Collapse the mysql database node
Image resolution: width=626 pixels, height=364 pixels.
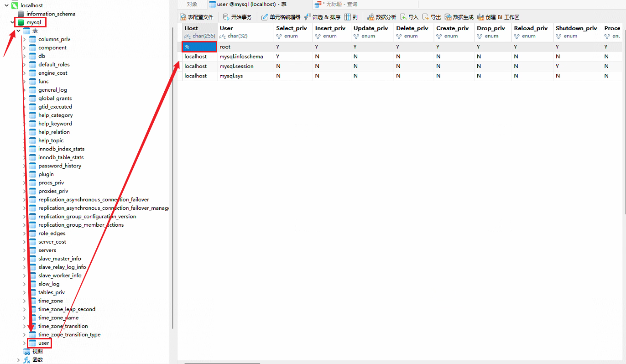12,22
